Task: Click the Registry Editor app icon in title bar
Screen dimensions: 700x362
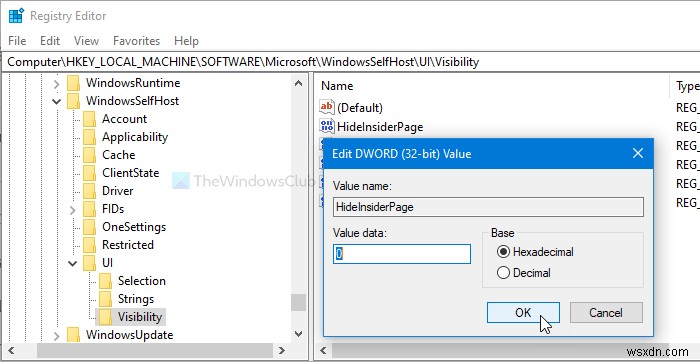Action: pyautogui.click(x=16, y=16)
